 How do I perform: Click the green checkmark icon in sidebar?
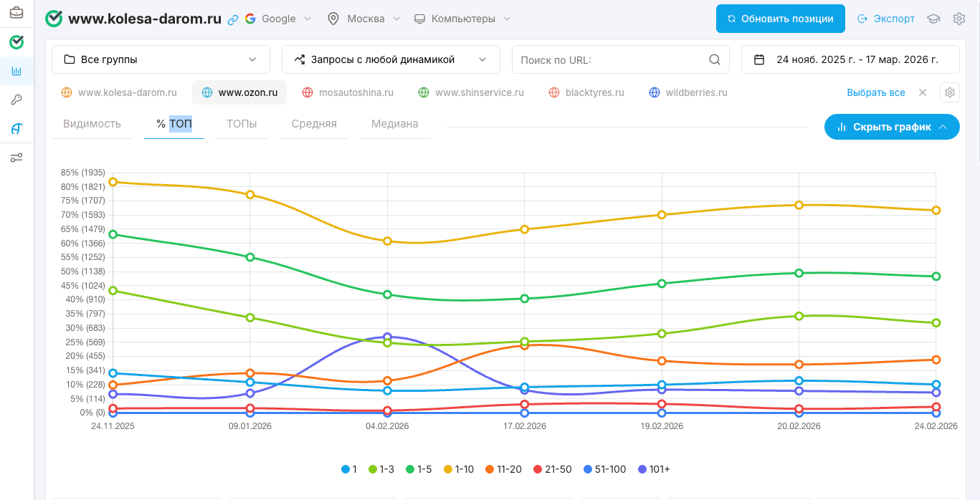[16, 42]
